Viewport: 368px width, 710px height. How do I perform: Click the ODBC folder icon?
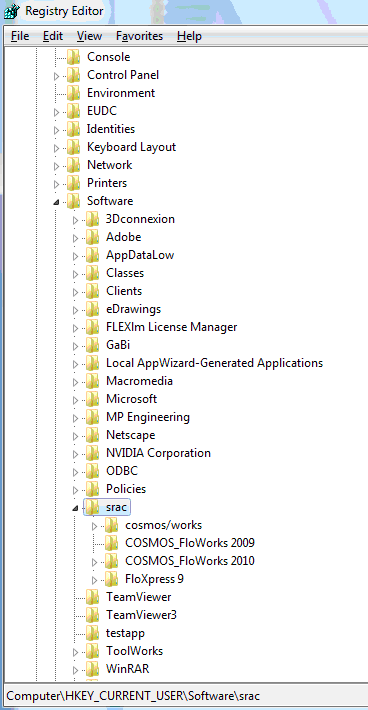click(x=92, y=471)
